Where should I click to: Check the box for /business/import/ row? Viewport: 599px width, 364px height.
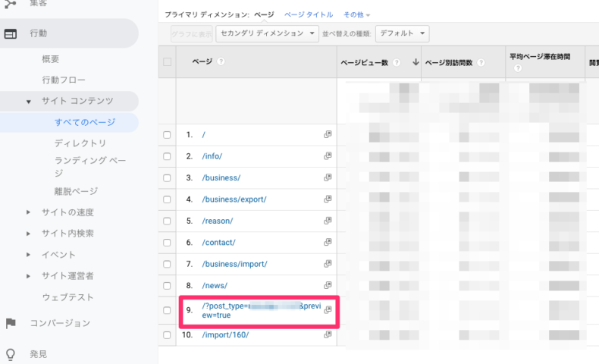[167, 265]
